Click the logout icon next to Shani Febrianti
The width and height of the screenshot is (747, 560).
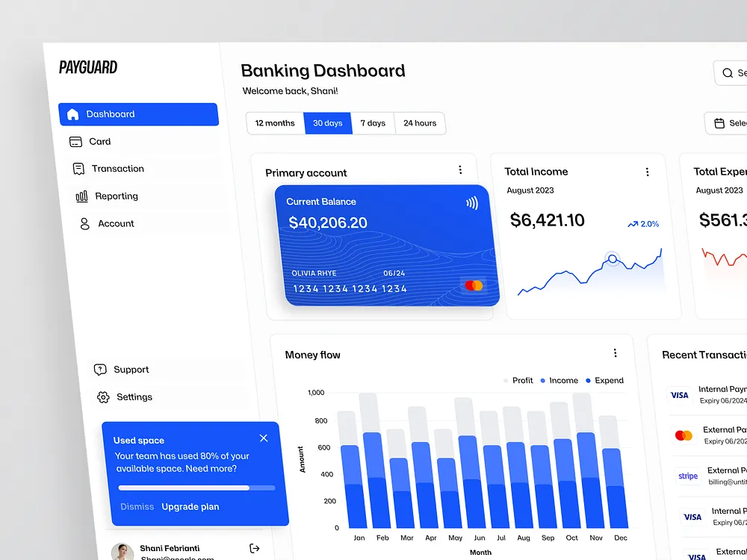pos(254,547)
